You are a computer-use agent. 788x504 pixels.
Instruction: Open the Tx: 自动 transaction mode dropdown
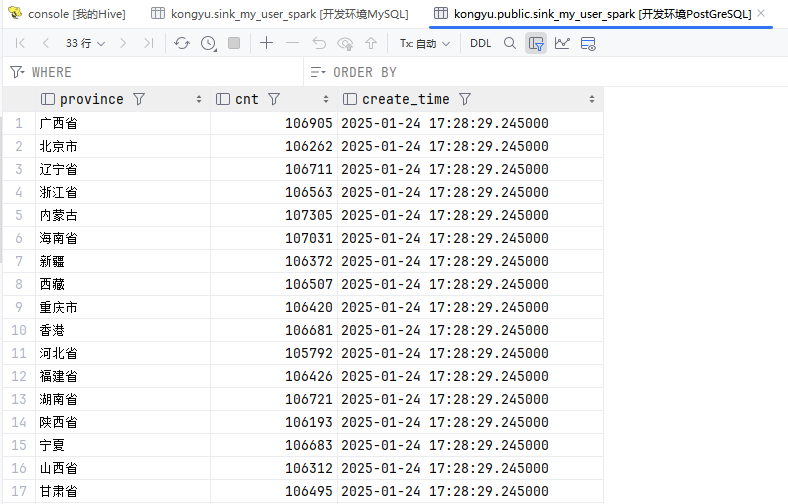pyautogui.click(x=424, y=43)
